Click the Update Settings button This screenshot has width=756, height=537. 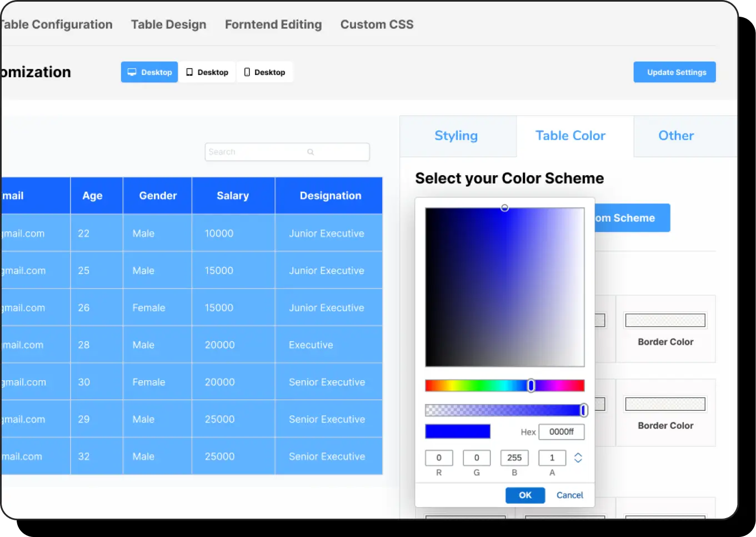click(674, 72)
